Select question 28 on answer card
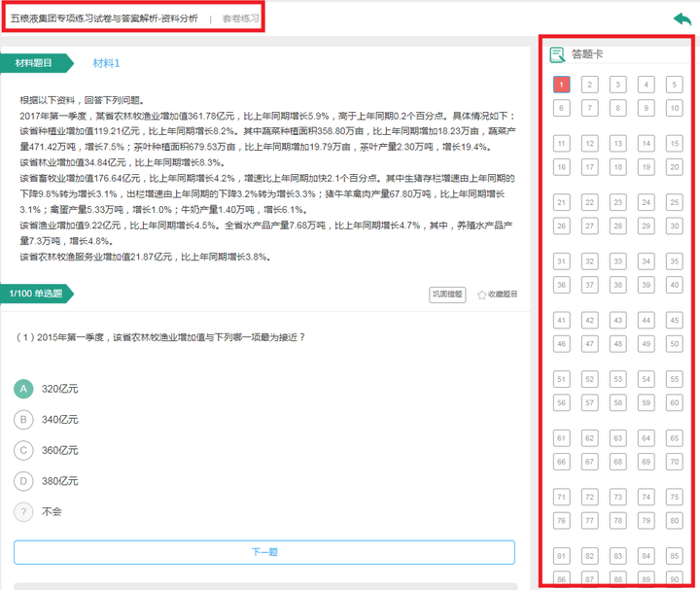The image size is (700, 590). pyautogui.click(x=618, y=226)
